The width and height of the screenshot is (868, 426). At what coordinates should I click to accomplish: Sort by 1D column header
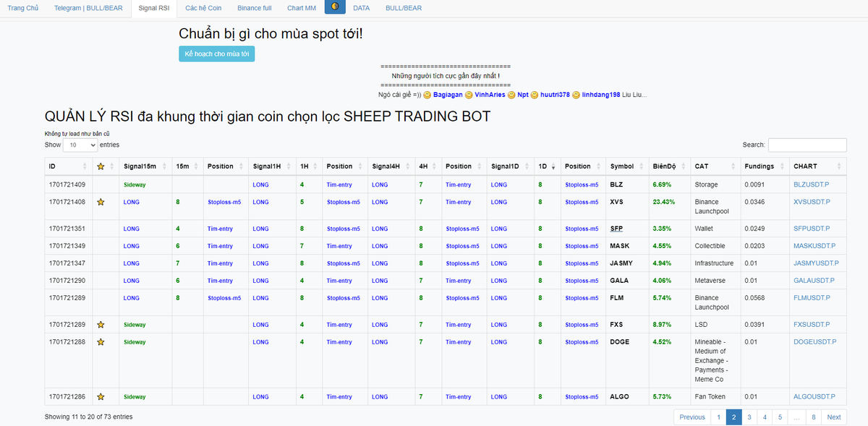[x=546, y=166]
